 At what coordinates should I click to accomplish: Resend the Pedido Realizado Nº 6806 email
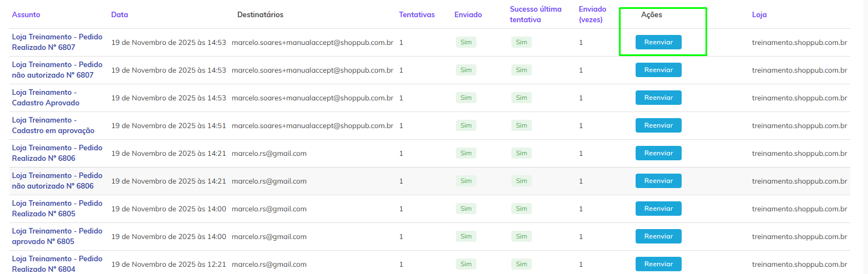tap(658, 153)
